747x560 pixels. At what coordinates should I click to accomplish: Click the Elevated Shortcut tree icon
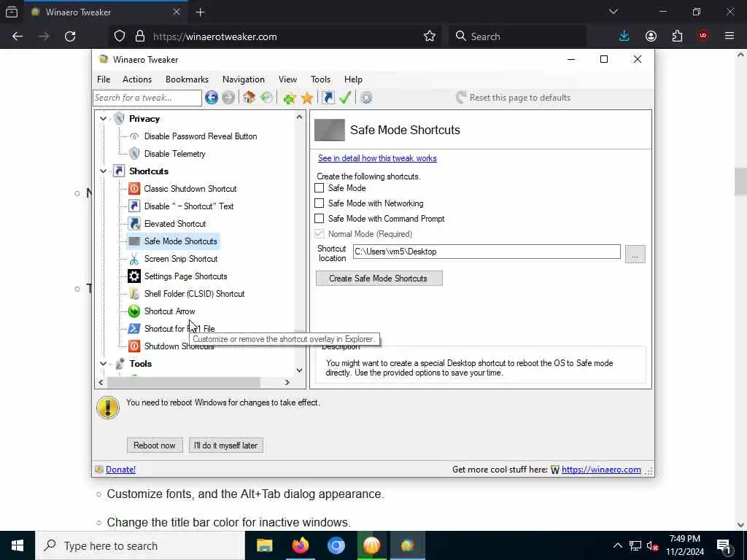coord(134,224)
